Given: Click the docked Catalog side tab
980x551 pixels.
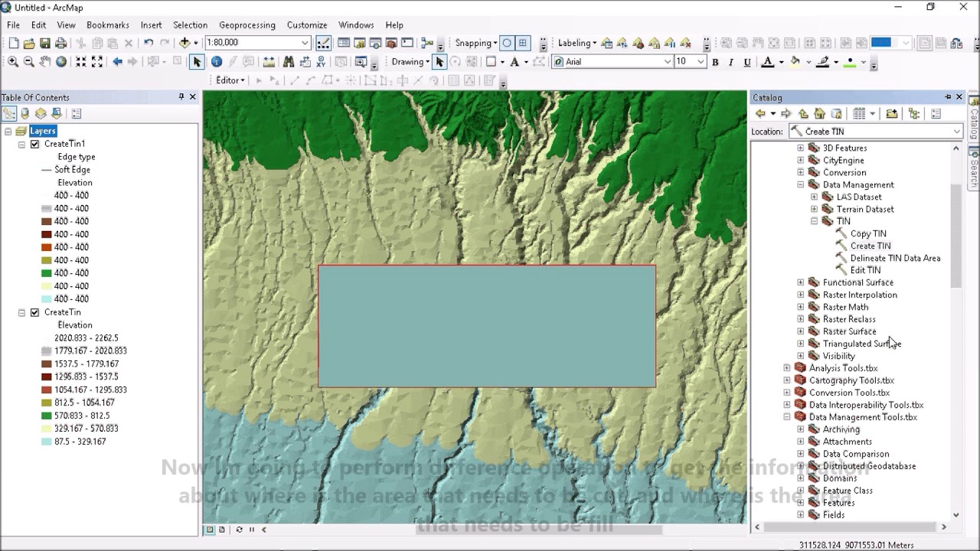Looking at the screenshot, I should [974, 117].
